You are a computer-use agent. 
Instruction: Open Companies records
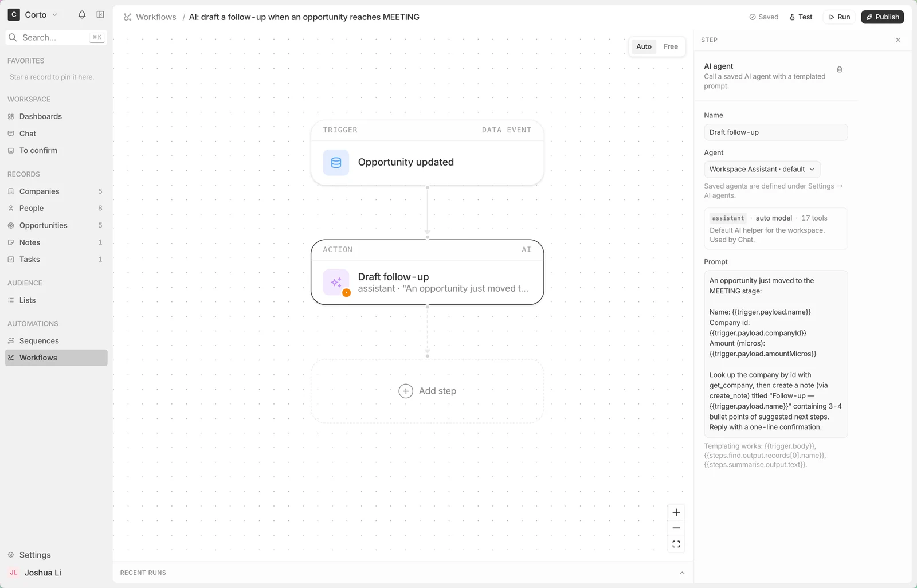coord(56,191)
